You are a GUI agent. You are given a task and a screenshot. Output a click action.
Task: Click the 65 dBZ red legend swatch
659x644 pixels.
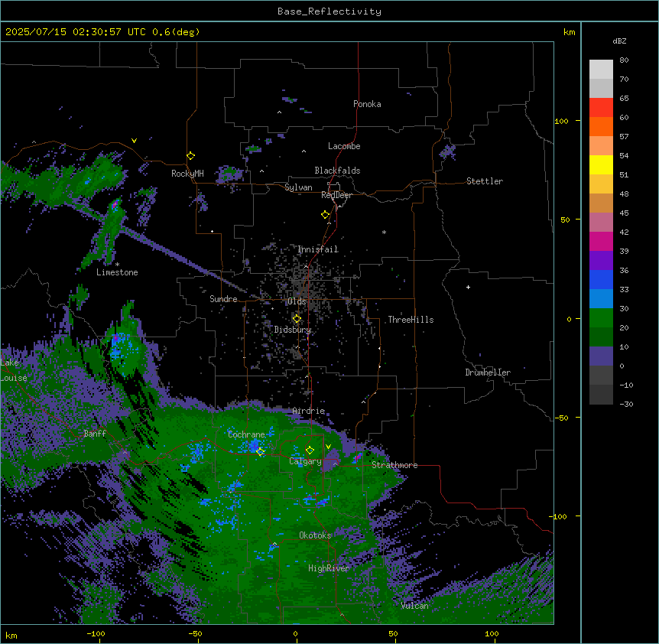601,108
